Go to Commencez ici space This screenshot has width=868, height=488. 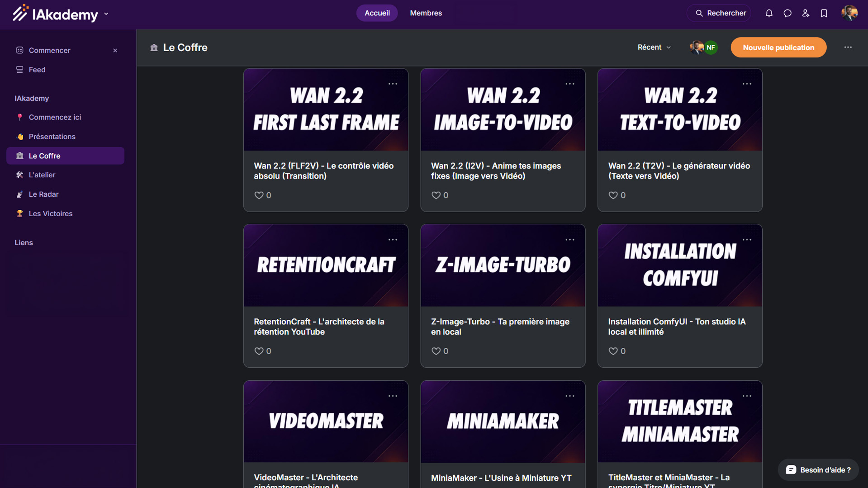pos(65,117)
